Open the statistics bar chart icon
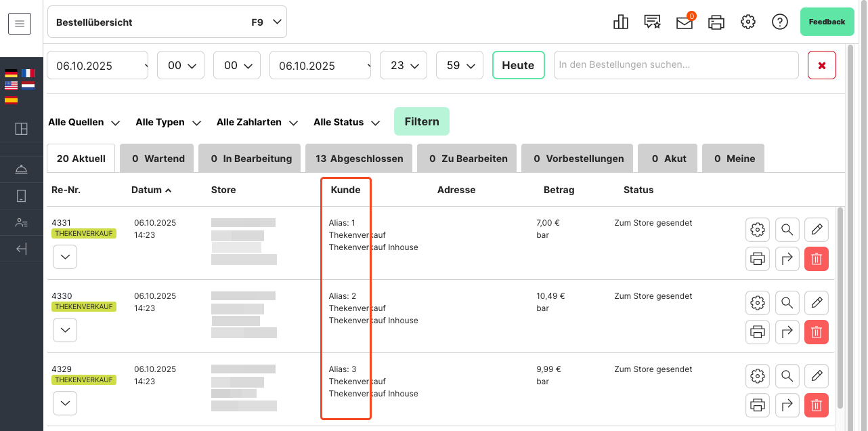The image size is (868, 431). 620,22
